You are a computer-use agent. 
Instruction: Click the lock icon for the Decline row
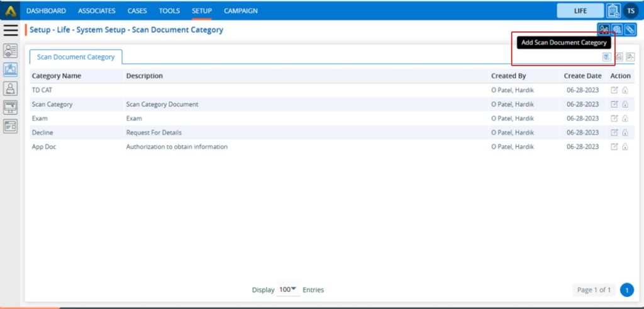[625, 133]
